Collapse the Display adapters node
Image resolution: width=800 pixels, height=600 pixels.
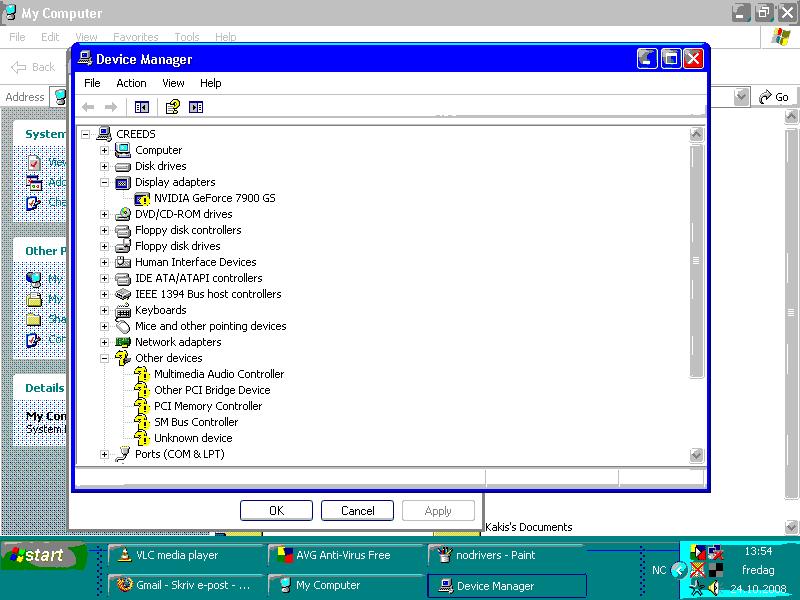pyautogui.click(x=104, y=182)
